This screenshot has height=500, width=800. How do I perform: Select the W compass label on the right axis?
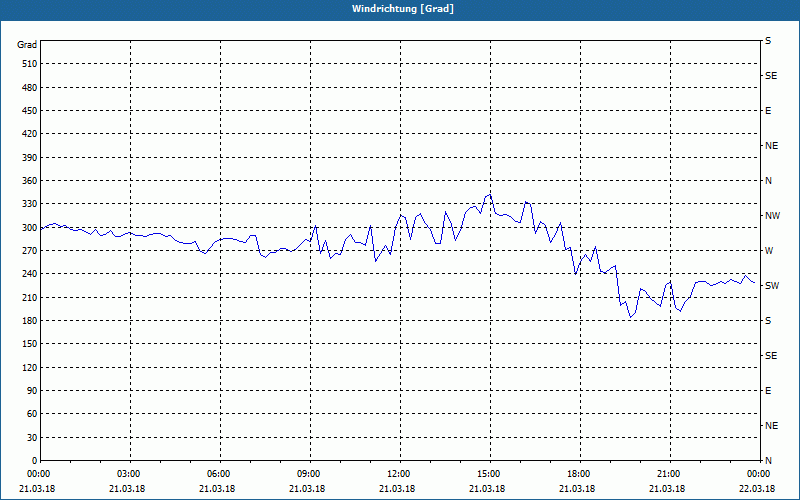[769, 251]
